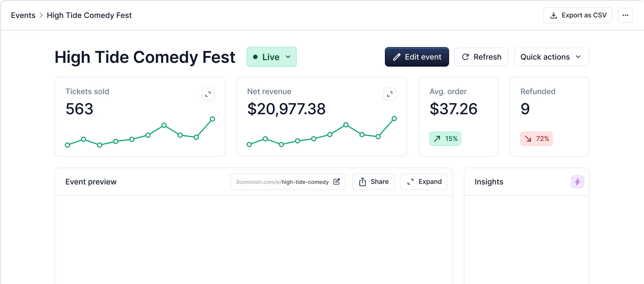644x284 pixels.
Task: Click last data point on Tickets sold chart
Action: tap(212, 119)
